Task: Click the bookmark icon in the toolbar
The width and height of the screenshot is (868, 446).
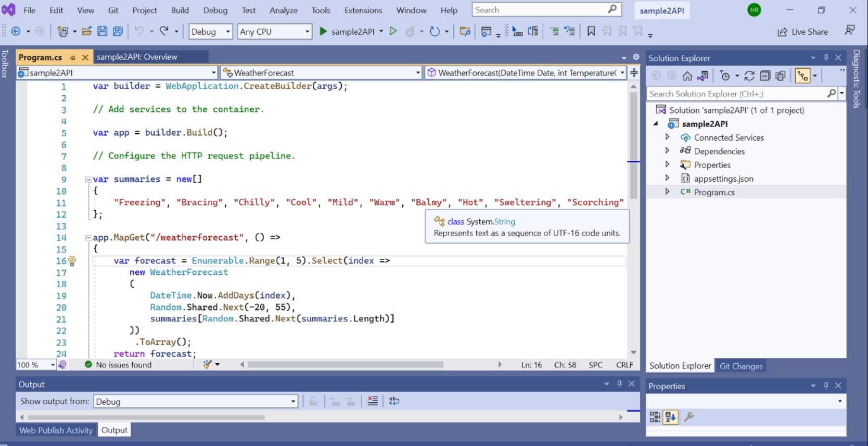Action: (x=591, y=31)
